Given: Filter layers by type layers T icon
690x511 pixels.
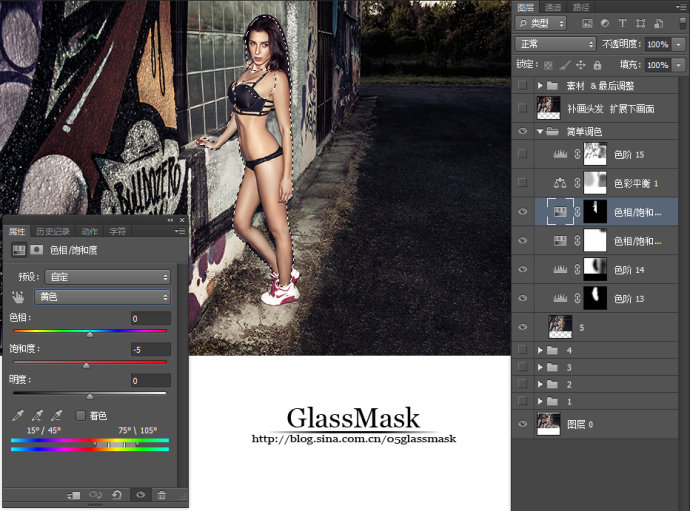Looking at the screenshot, I should (x=622, y=23).
